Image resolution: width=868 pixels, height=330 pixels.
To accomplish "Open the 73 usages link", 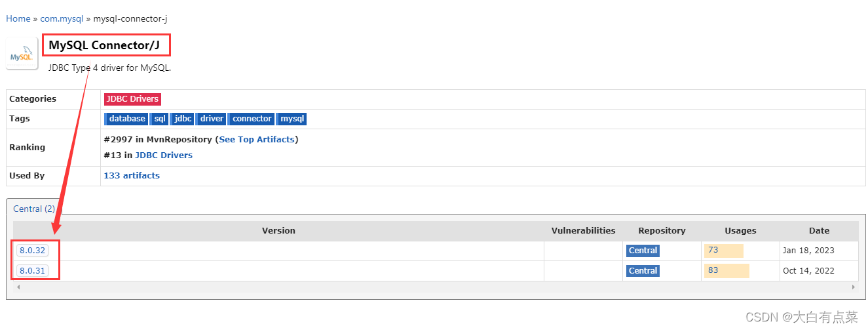I will [x=713, y=250].
